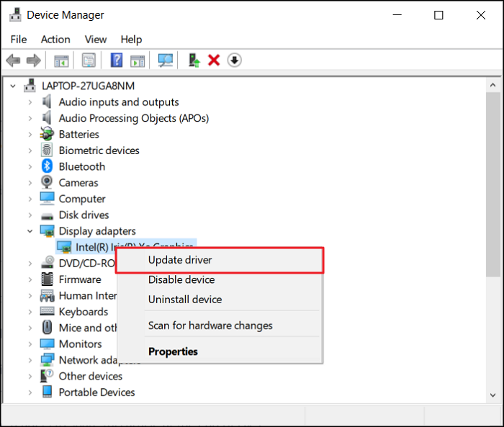Select the Intel(R) Iris(R) Xe Graphics device
This screenshot has height=427, width=504.
click(126, 246)
